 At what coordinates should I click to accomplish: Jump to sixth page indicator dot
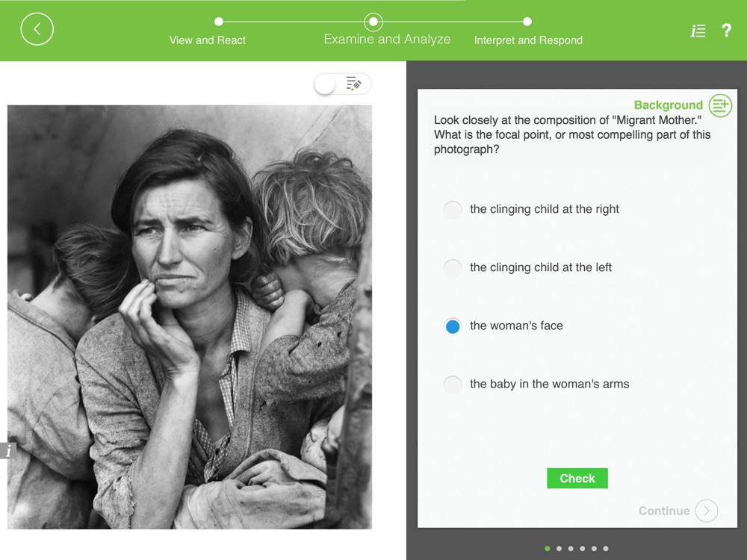(606, 549)
